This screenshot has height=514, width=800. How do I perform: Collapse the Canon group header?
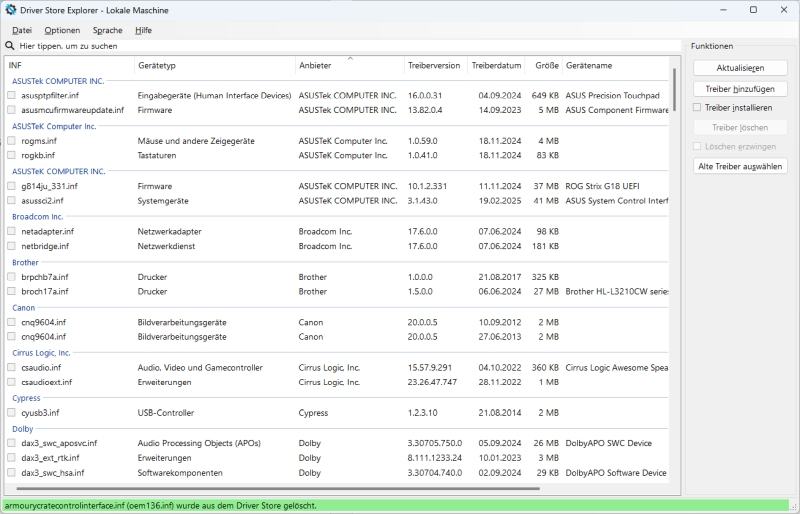point(23,308)
